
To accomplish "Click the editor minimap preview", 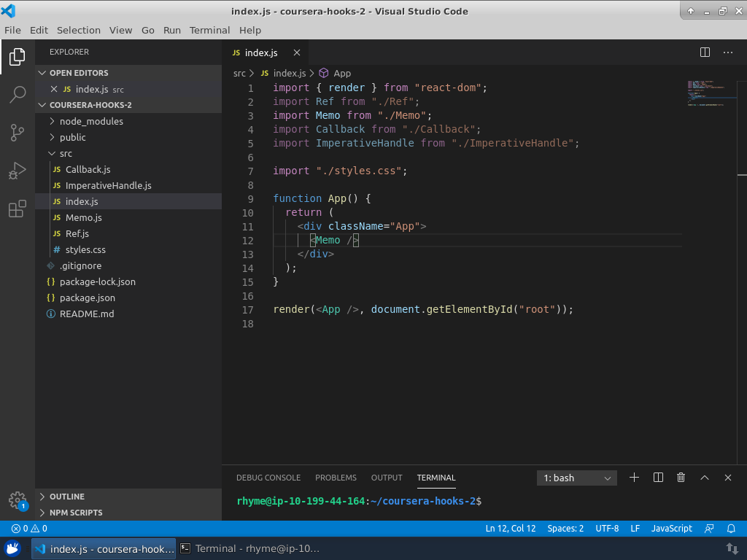I will pos(706,93).
